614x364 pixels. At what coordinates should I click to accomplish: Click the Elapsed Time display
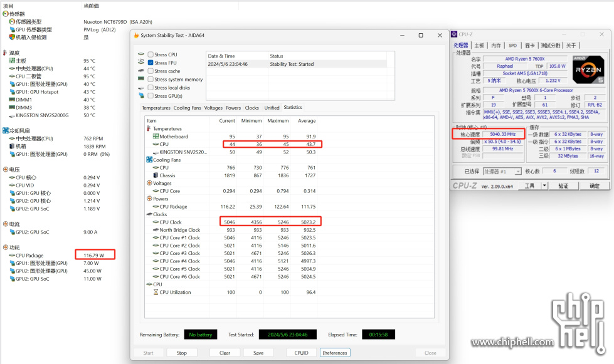coord(378,335)
